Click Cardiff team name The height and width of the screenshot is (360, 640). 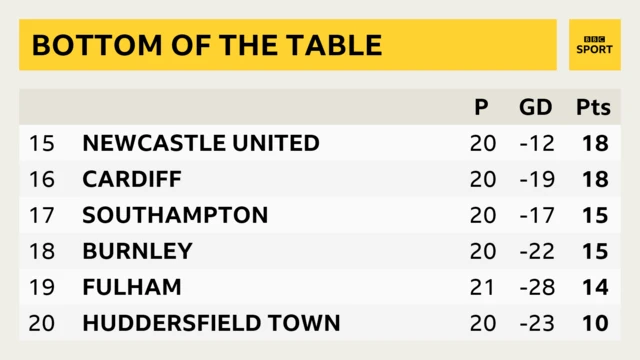tap(132, 179)
